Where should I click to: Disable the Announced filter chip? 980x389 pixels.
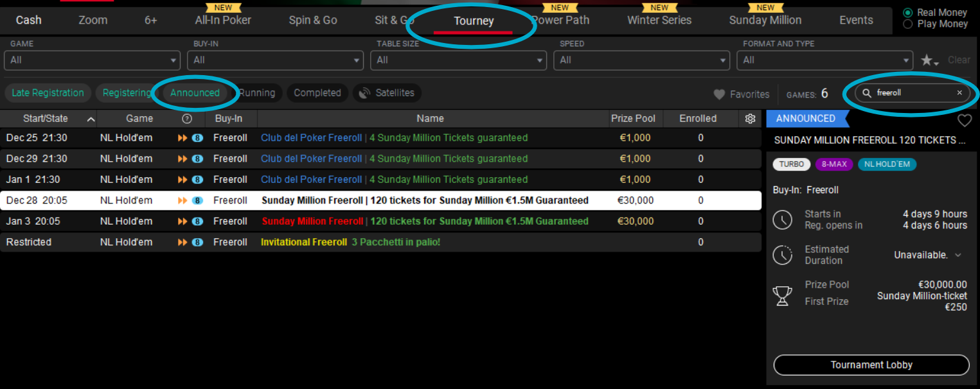(195, 92)
